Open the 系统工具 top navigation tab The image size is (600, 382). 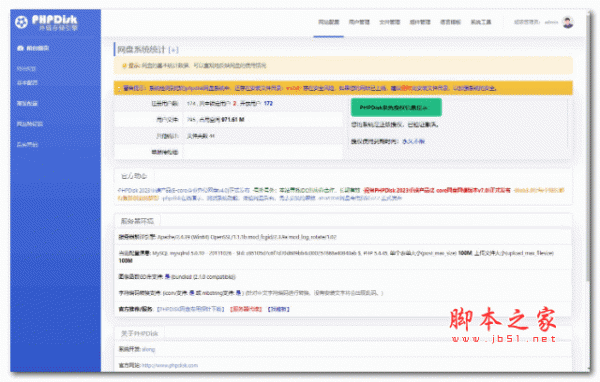(481, 22)
